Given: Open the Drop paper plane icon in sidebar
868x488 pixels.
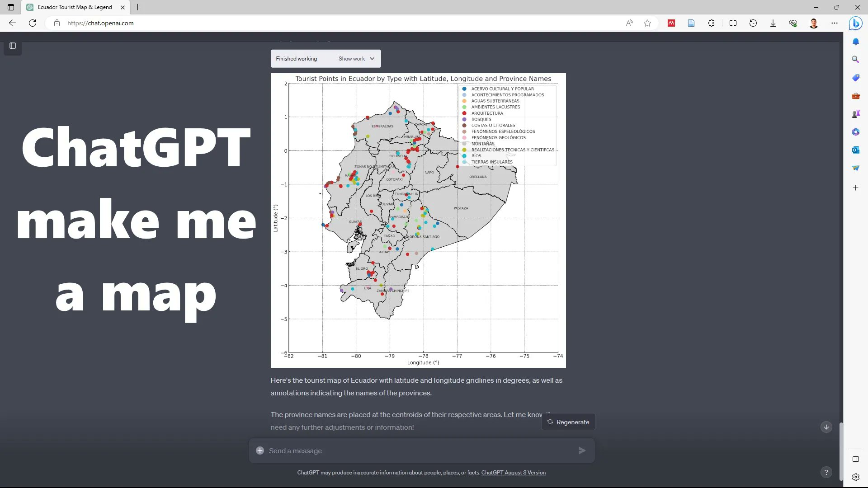Looking at the screenshot, I should point(856,168).
